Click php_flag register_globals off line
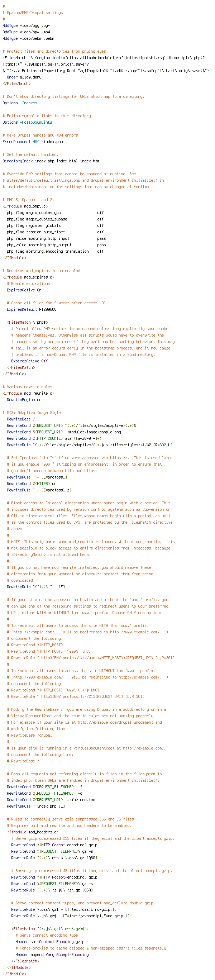The image size is (215, 980). pos(55,225)
